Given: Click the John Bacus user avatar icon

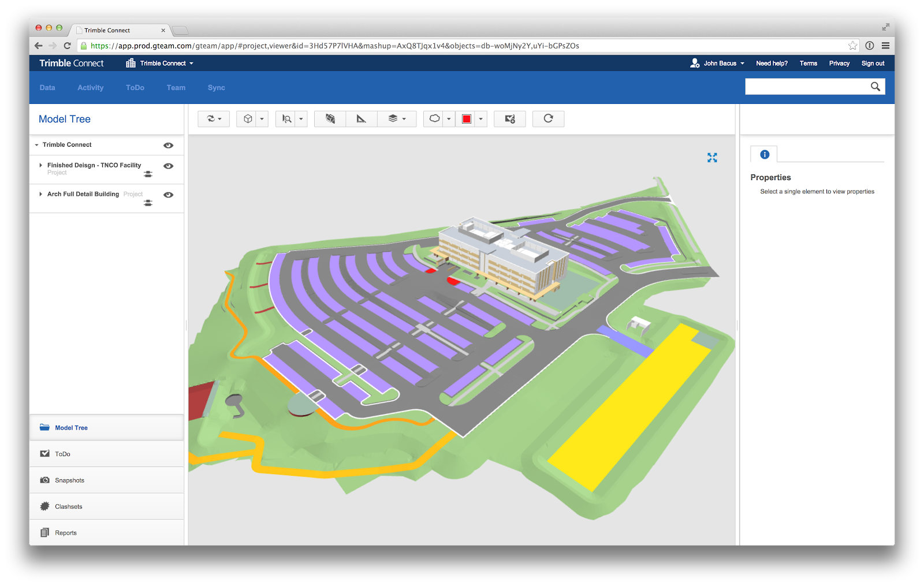Looking at the screenshot, I should coord(695,63).
